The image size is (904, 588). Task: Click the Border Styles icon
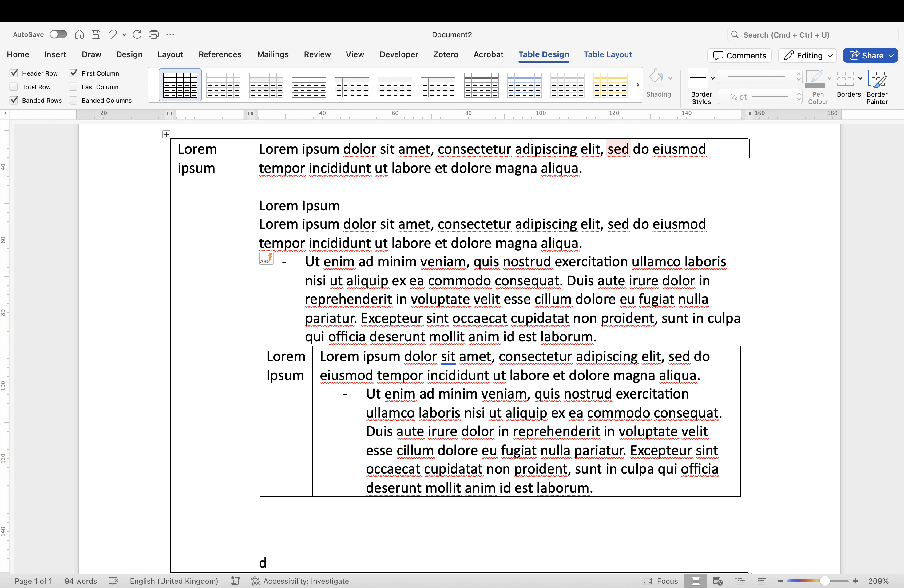[x=698, y=78]
